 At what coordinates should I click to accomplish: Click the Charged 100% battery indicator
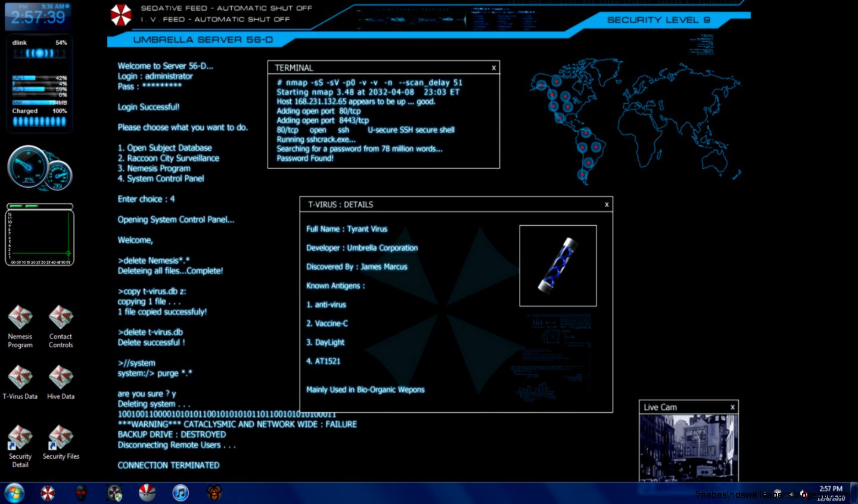39,111
